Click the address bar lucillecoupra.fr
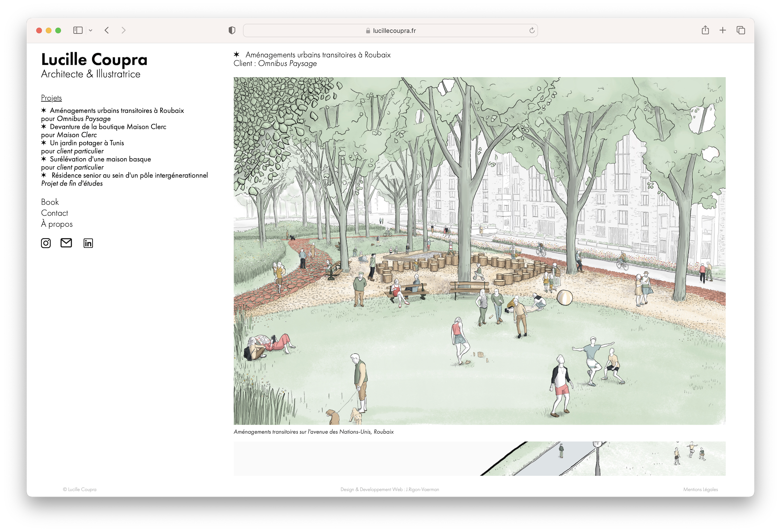The width and height of the screenshot is (781, 532). 390,30
